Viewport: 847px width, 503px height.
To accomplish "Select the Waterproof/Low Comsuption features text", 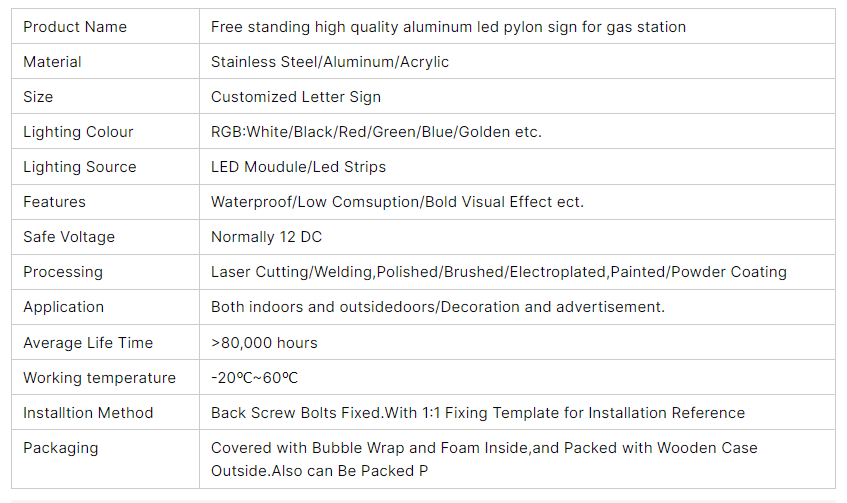I will click(x=397, y=202).
